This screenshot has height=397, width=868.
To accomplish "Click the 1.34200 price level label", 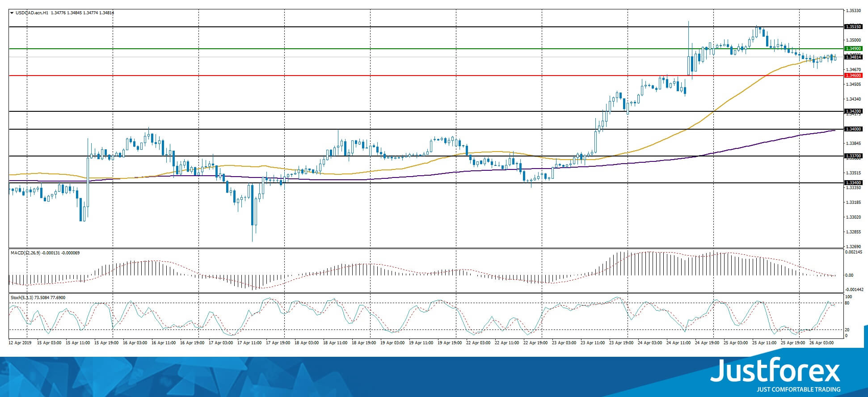I will (x=853, y=111).
